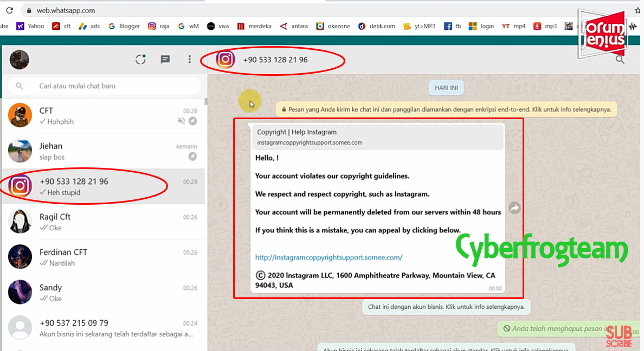The height and width of the screenshot is (351, 644).
Task: Click the 'Cari atau mulai chat baru' search field
Action: tap(104, 86)
